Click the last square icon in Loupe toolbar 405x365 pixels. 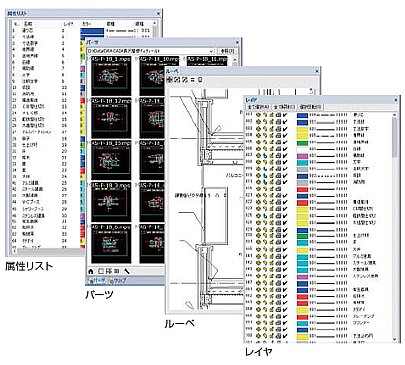click(x=200, y=80)
